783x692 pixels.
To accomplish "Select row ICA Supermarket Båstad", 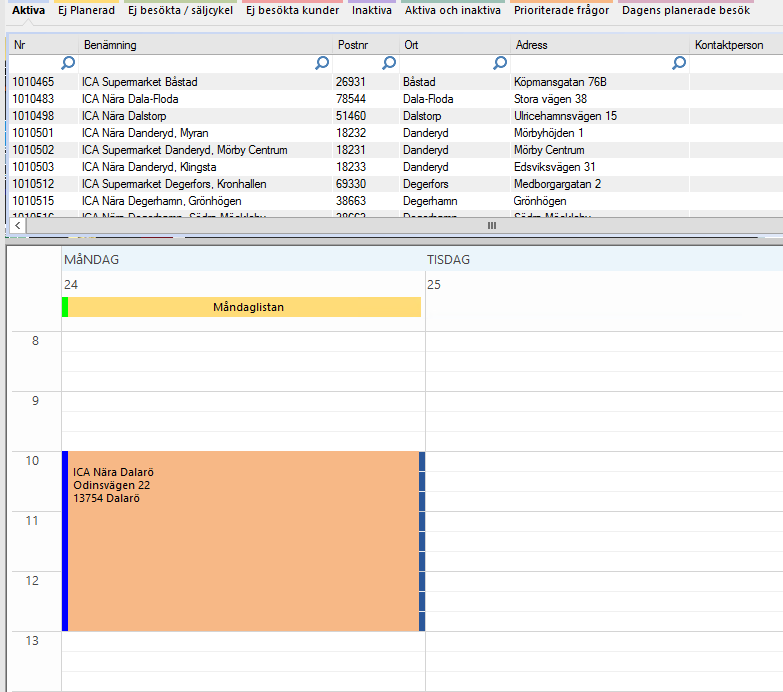I will point(396,82).
